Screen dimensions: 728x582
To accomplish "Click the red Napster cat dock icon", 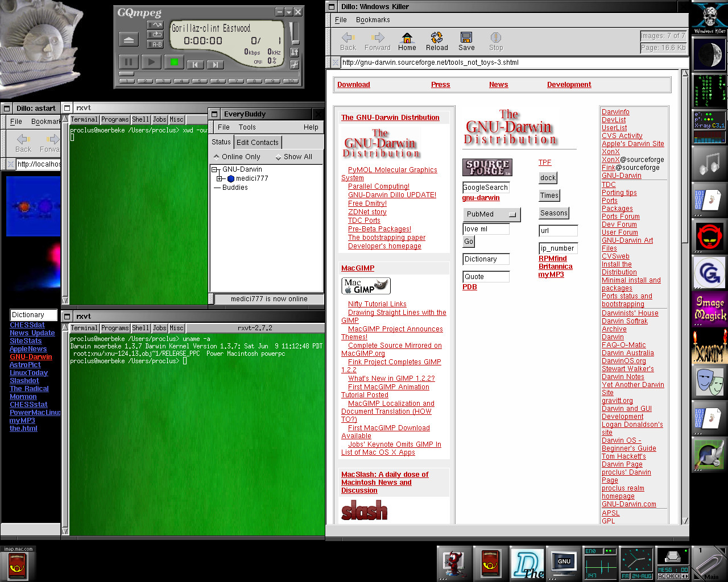I will [x=710, y=236].
